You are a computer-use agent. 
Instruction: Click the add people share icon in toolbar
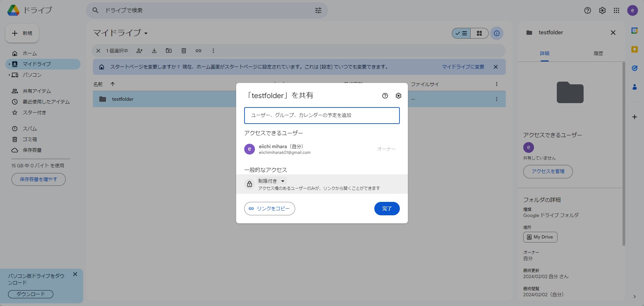140,51
